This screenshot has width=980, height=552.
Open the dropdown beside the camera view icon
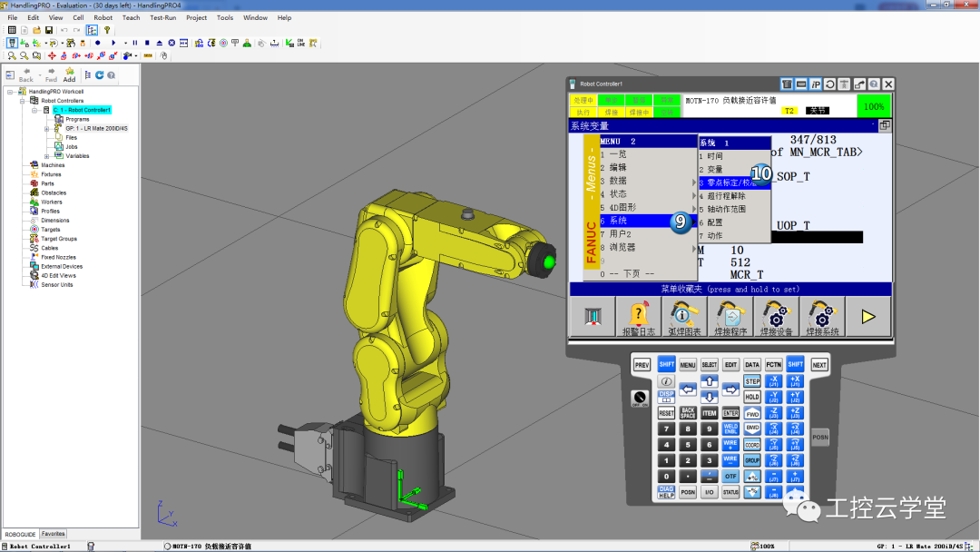click(x=135, y=55)
